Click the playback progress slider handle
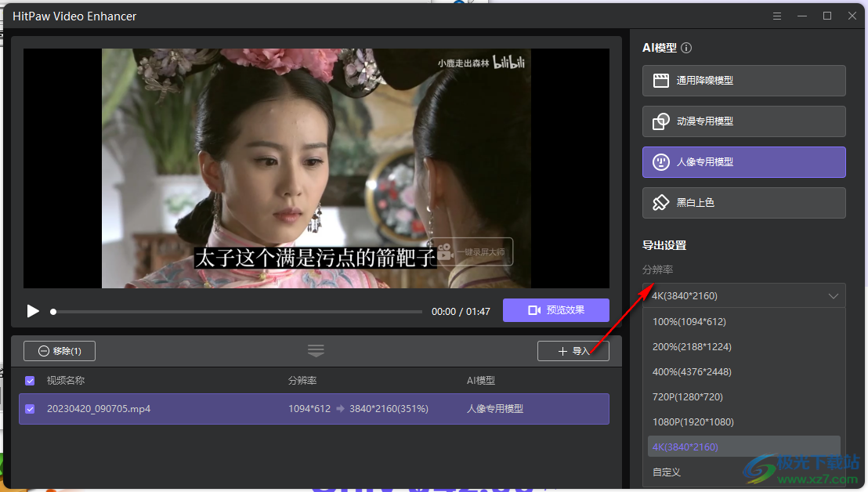Image resolution: width=868 pixels, height=492 pixels. coord(53,312)
